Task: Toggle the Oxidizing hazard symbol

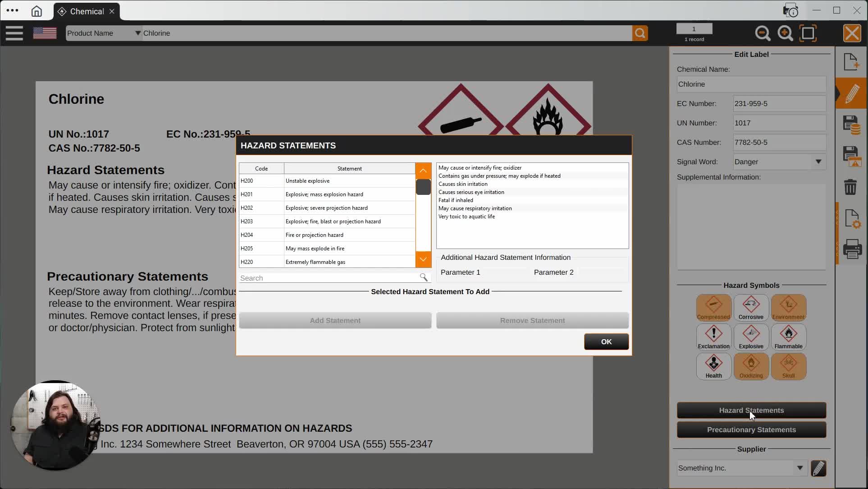Action: coord(751,366)
